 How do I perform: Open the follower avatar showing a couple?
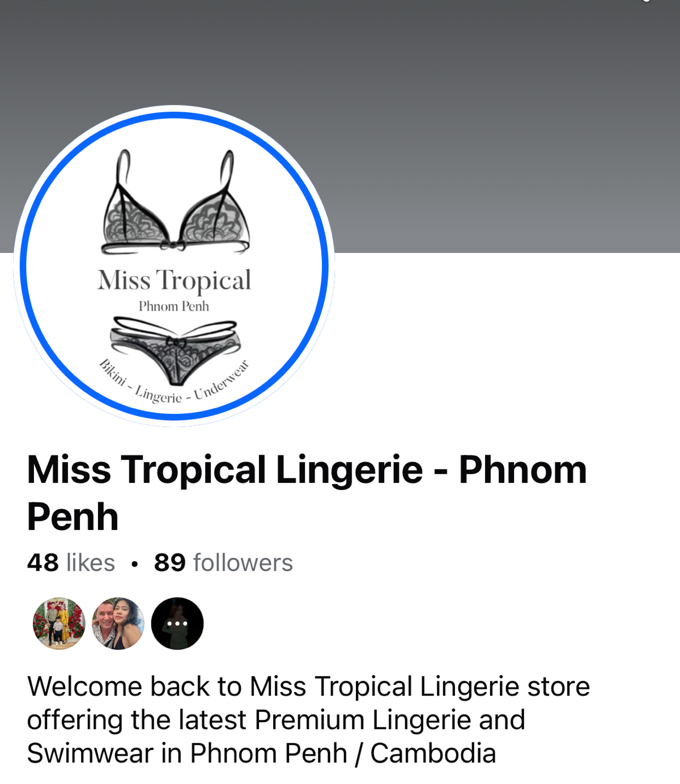(118, 623)
